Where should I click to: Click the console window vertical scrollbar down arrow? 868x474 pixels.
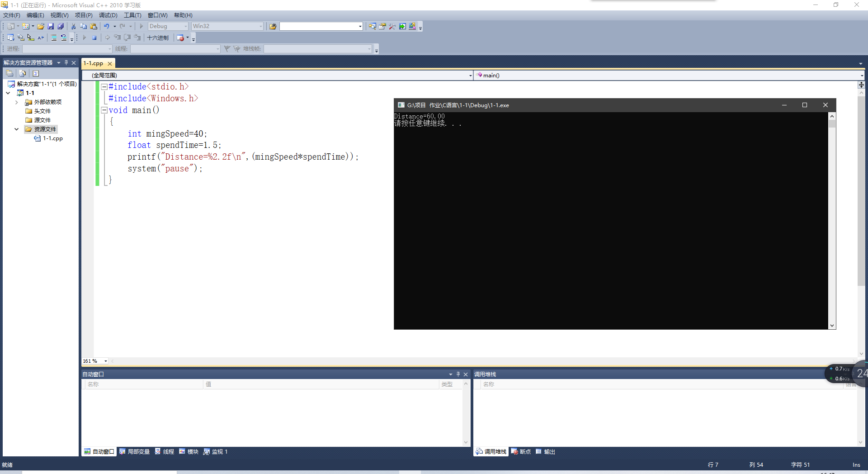coord(832,326)
